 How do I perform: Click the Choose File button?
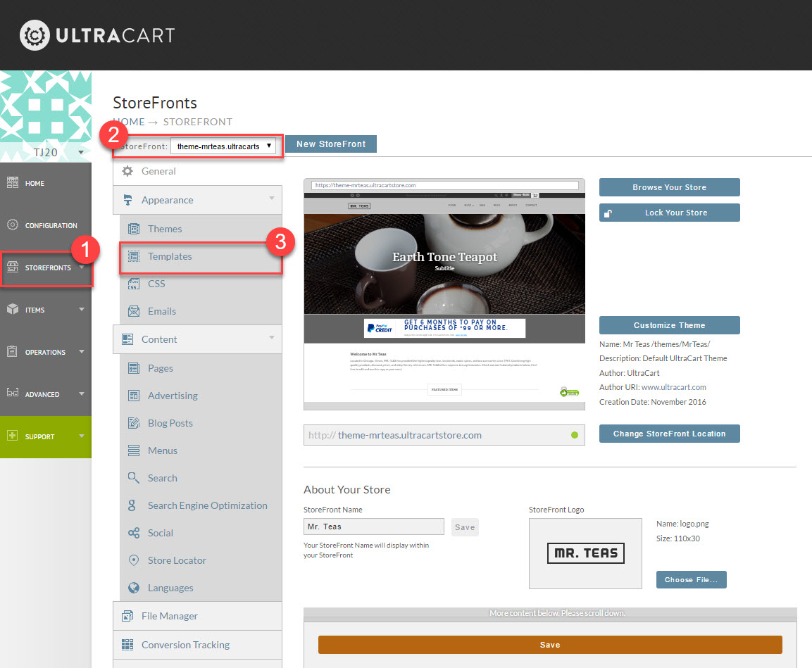[692, 579]
